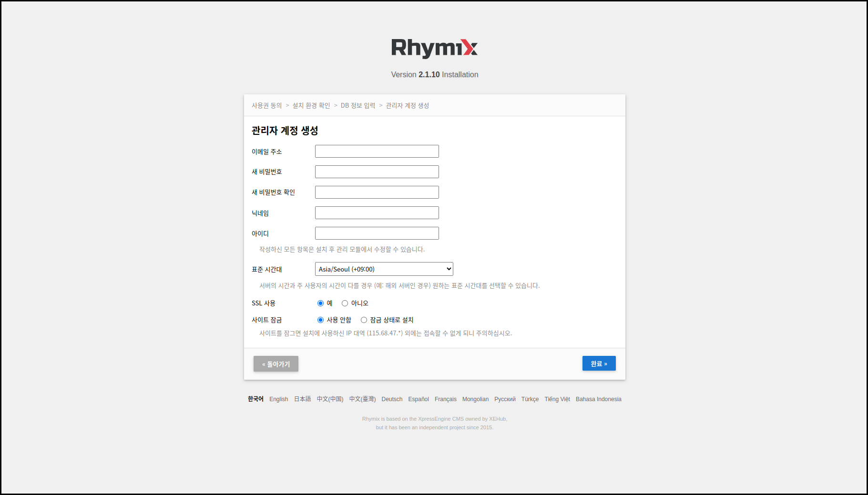Viewport: 868px width, 495px height.
Task: Switch language to 日本語
Action: (303, 399)
